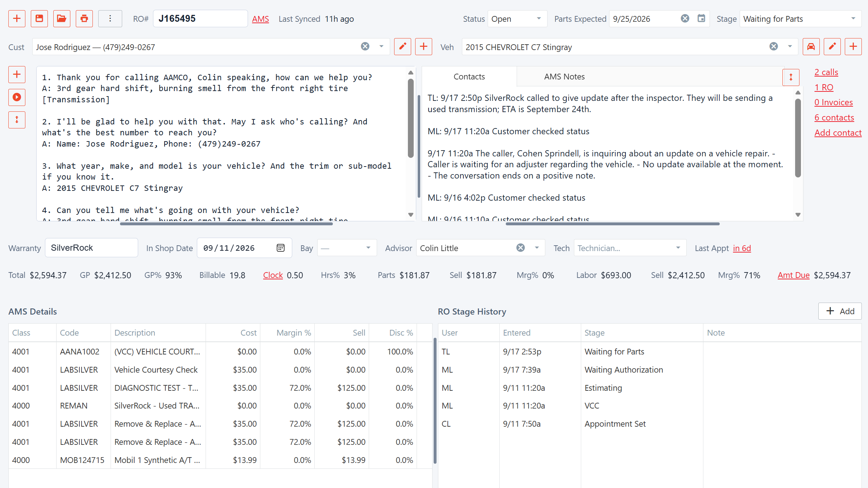The height and width of the screenshot is (488, 868).
Task: Click the Add contact link
Action: coord(838,133)
